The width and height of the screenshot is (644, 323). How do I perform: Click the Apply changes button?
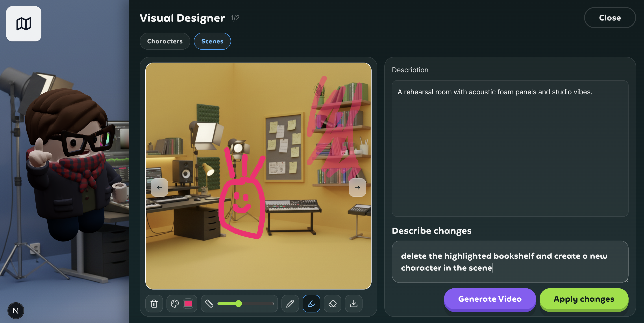[x=584, y=299]
